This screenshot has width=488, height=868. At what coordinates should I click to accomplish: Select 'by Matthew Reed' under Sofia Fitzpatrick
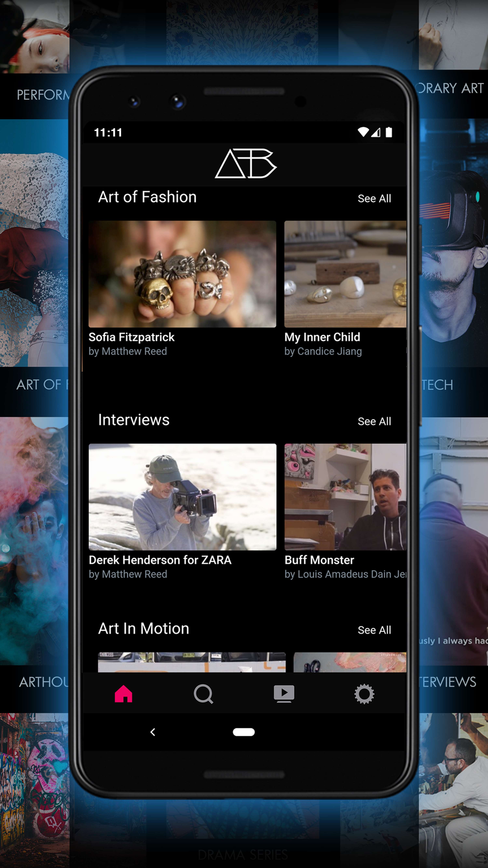pyautogui.click(x=128, y=351)
